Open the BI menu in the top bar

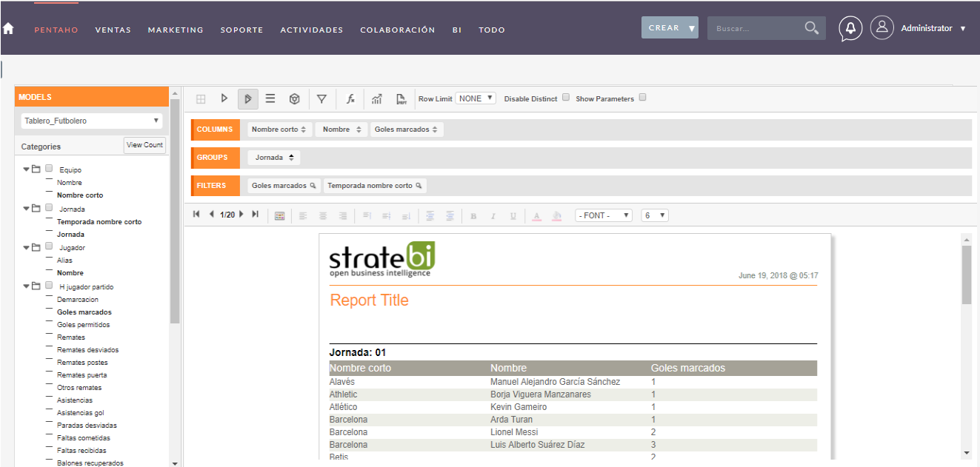pyautogui.click(x=457, y=30)
